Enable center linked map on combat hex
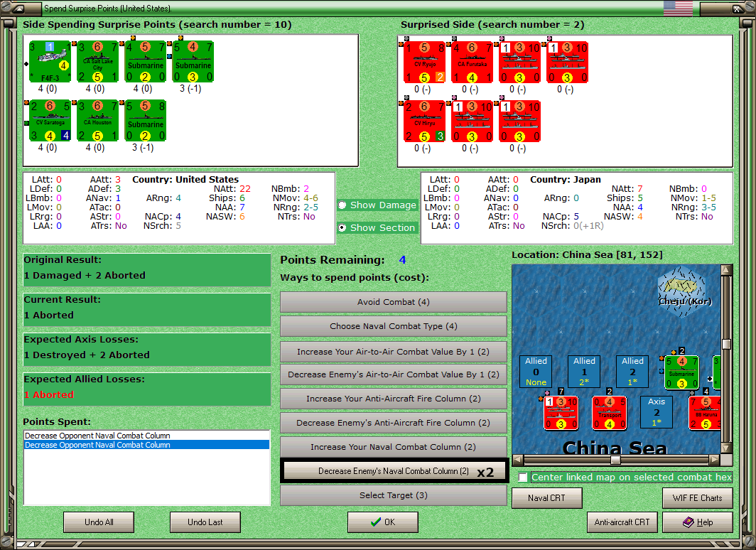Viewport: 756px width, 550px height. 523,478
